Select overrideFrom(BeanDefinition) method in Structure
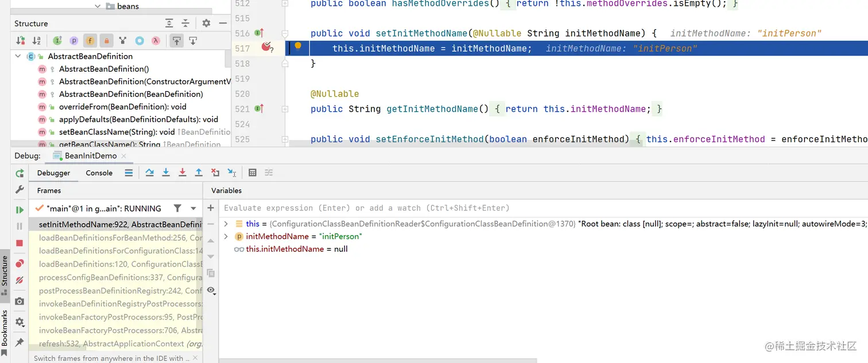The height and width of the screenshot is (363, 868). point(123,107)
